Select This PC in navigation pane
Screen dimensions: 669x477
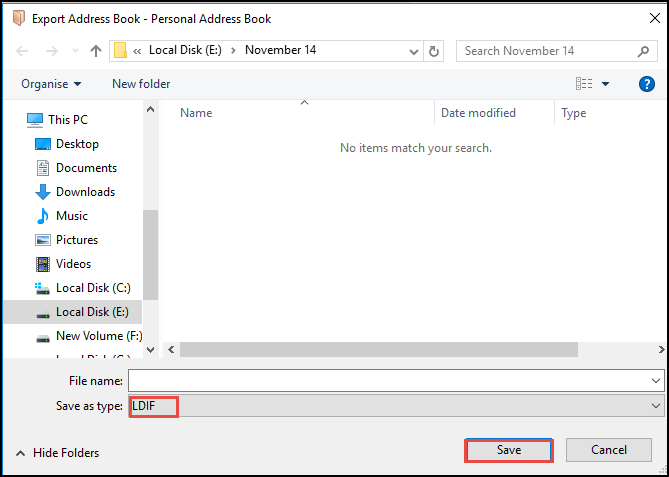[68, 120]
